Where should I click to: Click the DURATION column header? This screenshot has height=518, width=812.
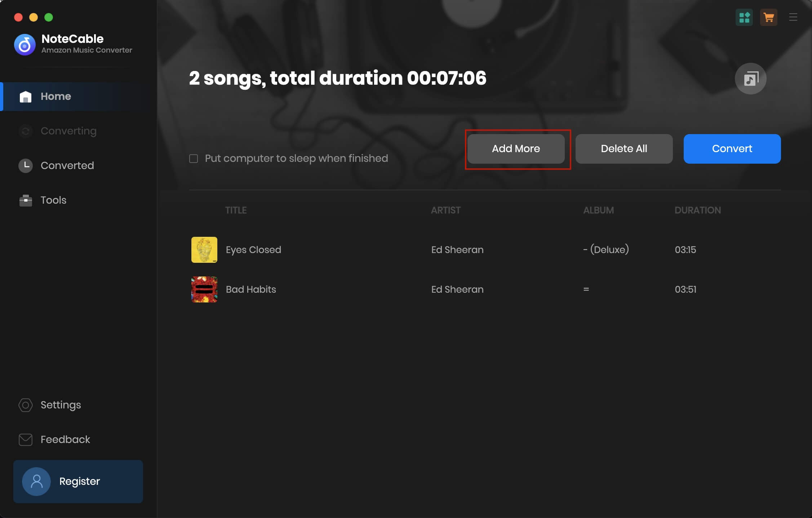coord(698,209)
